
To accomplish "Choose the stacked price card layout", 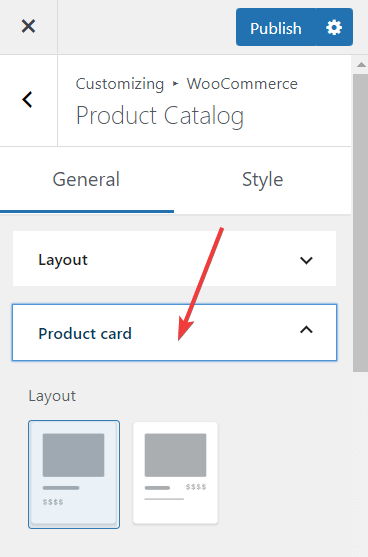I will [x=74, y=474].
